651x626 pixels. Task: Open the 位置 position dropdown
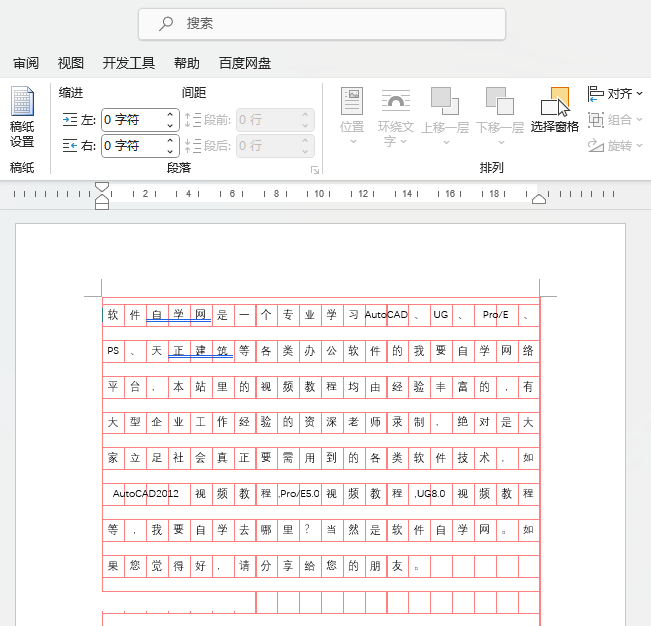point(352,116)
